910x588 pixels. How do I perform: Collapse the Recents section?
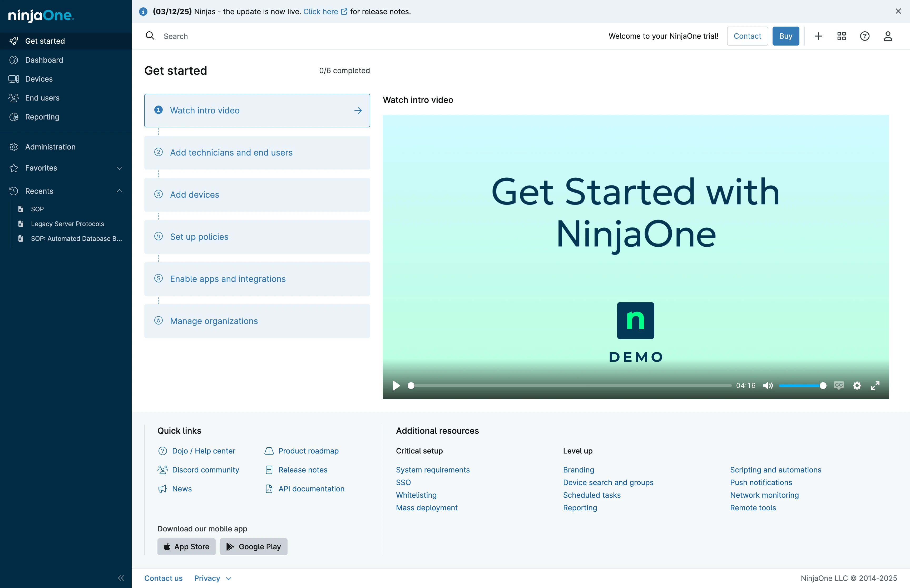pyautogui.click(x=66, y=191)
